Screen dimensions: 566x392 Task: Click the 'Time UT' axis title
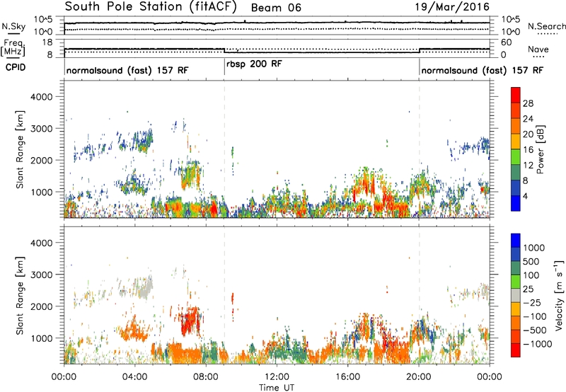coord(277,388)
